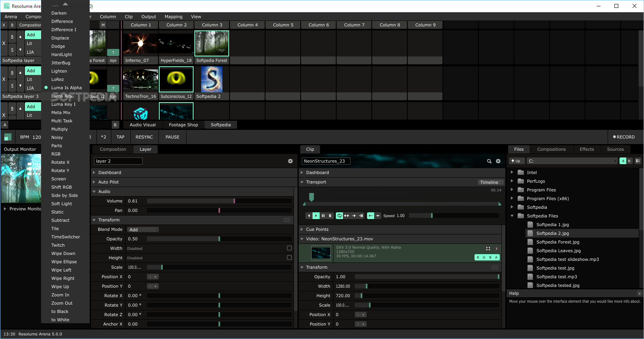Select play once and hold mode
Viewport: 644px width, 339px height.
click(361, 215)
